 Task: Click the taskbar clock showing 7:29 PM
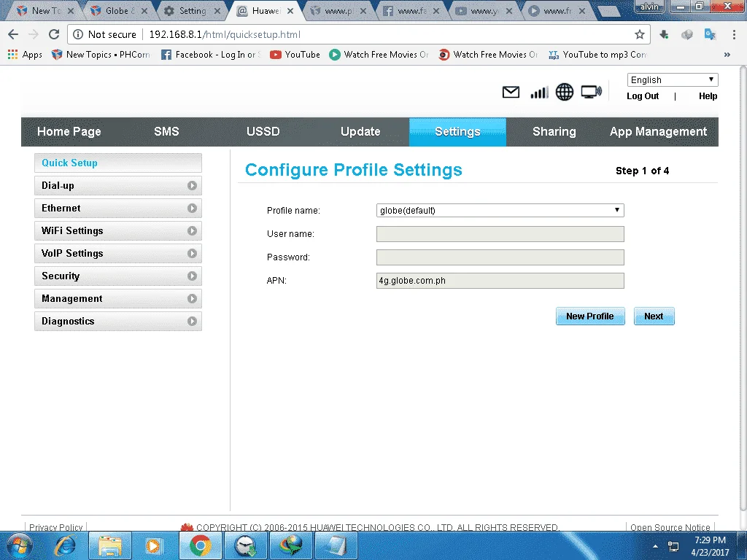point(710,546)
